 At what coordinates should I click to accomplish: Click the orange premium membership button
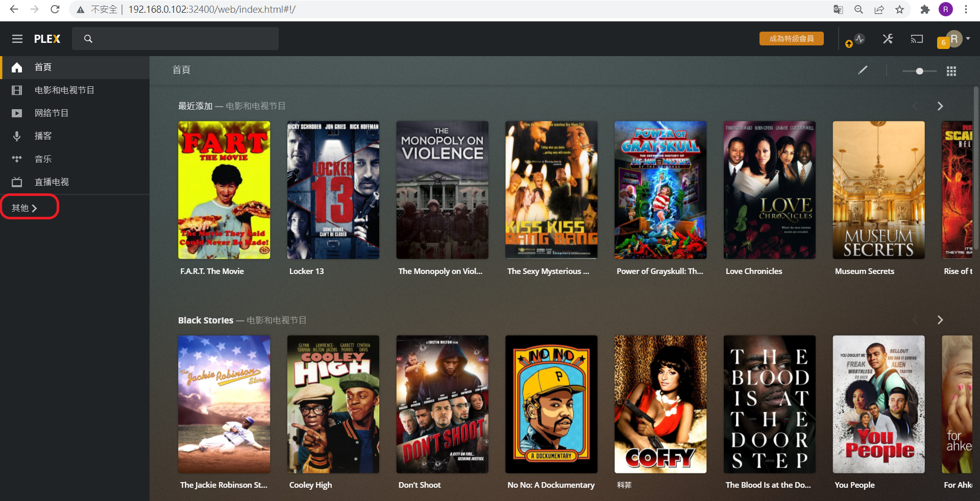pyautogui.click(x=791, y=39)
